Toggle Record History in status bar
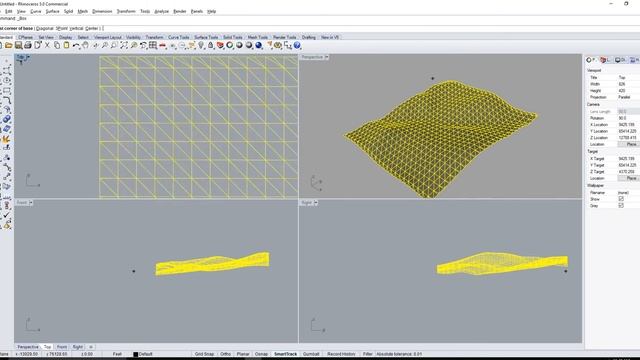The width and height of the screenshot is (640, 360). point(341,354)
